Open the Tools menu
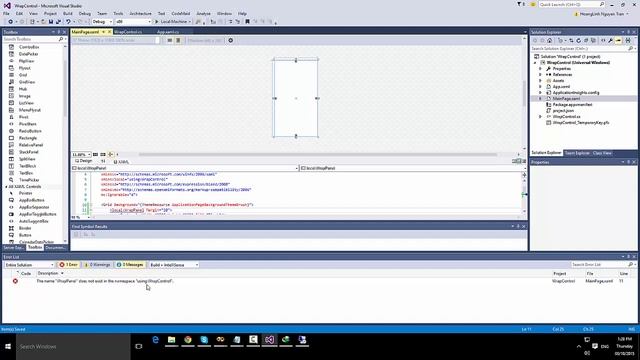The height and width of the screenshot is (360, 640). 118,13
